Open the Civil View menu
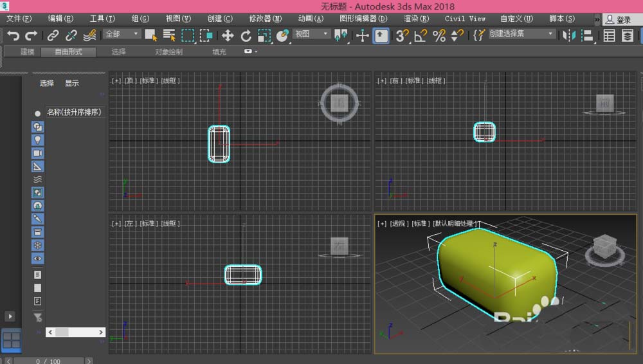Image resolution: width=643 pixels, height=364 pixels. [x=465, y=19]
